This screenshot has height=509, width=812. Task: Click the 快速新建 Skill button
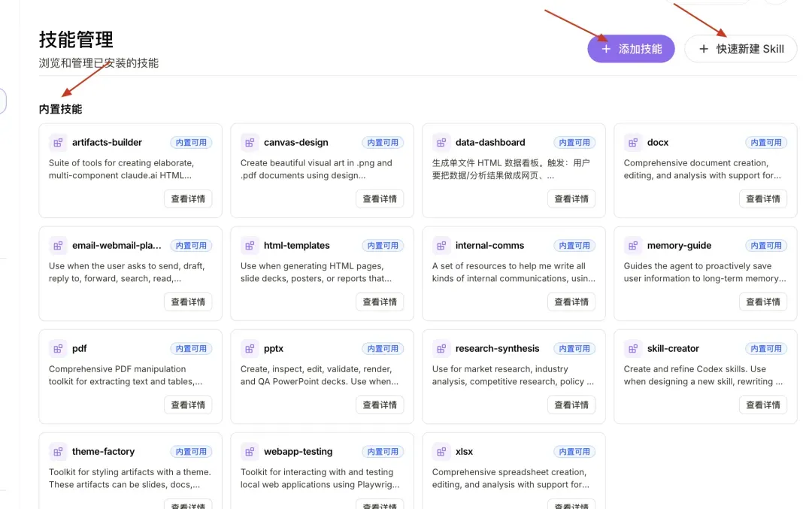pos(741,49)
